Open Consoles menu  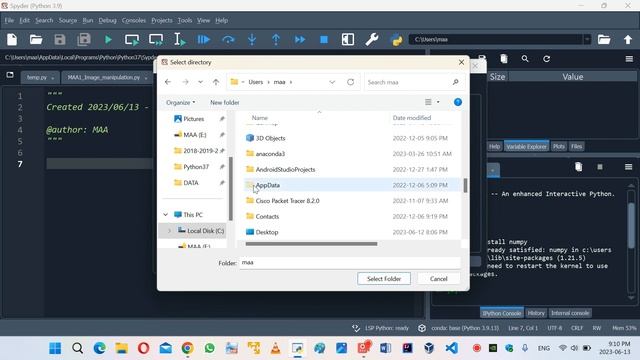click(x=133, y=20)
